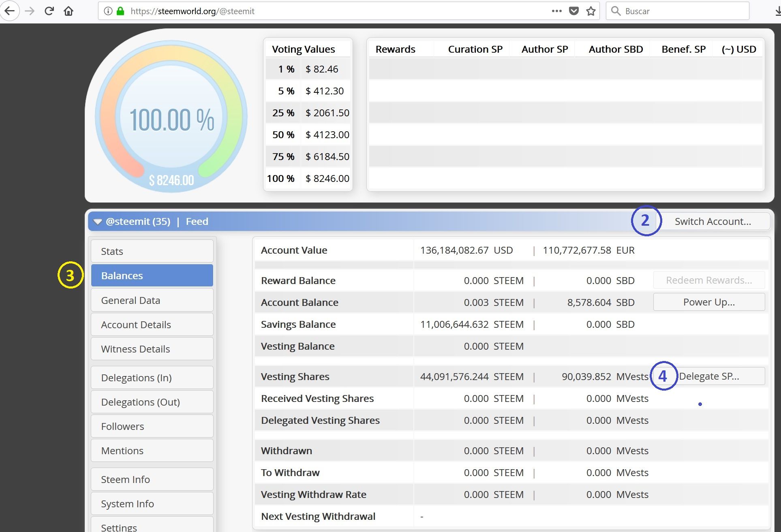This screenshot has height=532, width=781.
Task: Click the Reward Balance row label
Action: [298, 280]
